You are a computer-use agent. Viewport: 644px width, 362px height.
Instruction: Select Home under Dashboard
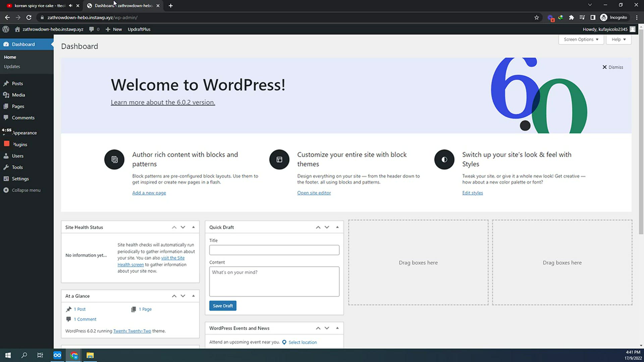click(x=10, y=57)
